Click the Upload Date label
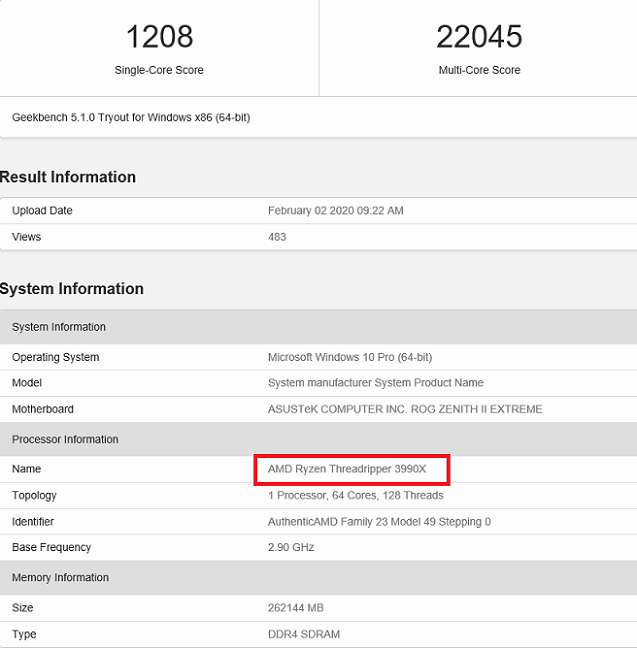This screenshot has width=637, height=648. point(42,210)
